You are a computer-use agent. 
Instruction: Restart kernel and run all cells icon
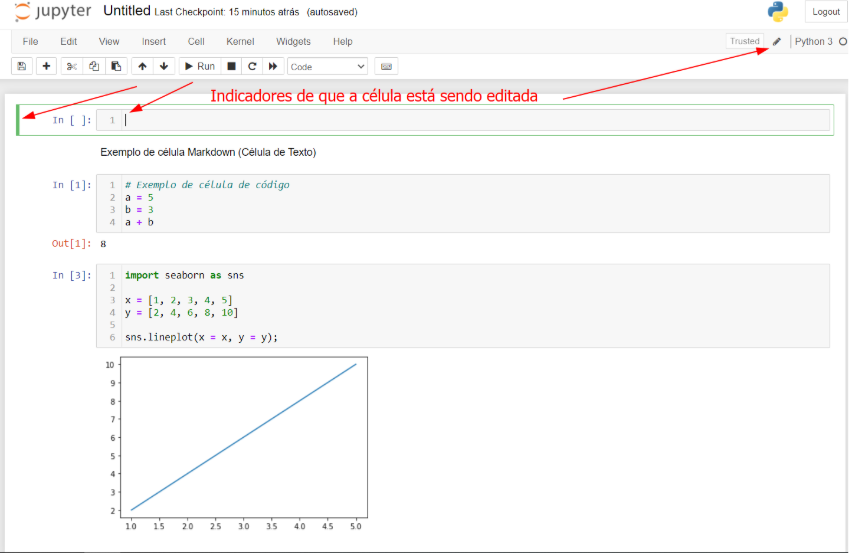click(x=273, y=66)
